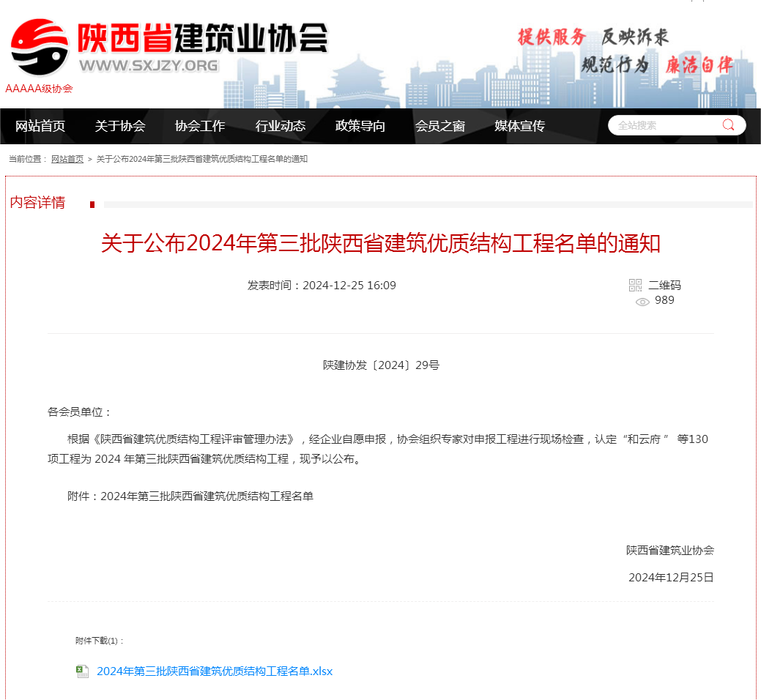
Task: Focus the 全站搜索 search box
Action: tap(663, 125)
